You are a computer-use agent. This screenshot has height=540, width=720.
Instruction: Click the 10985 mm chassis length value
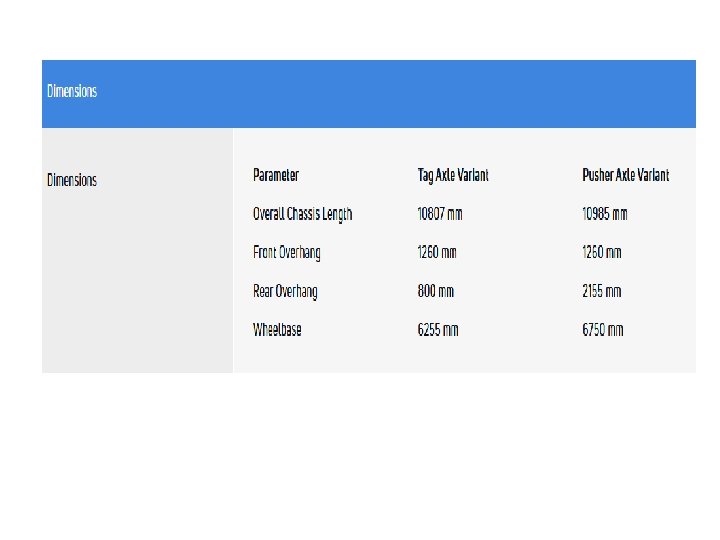605,214
